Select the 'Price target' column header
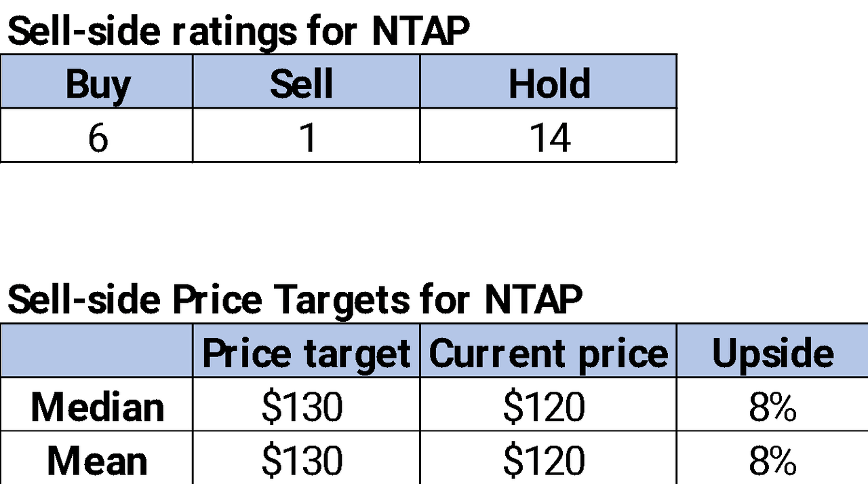 (x=306, y=353)
